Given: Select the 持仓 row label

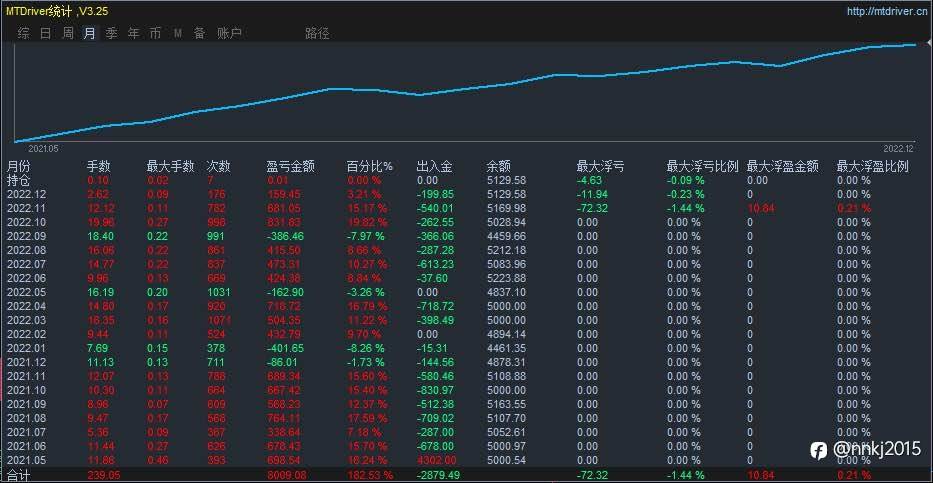Looking at the screenshot, I should [x=18, y=180].
